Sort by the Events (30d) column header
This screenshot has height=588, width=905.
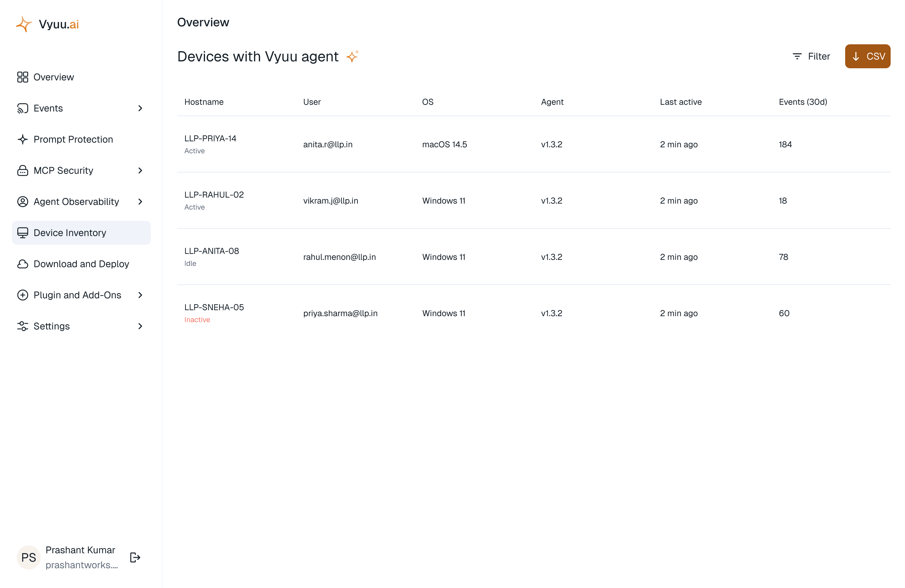[803, 102]
